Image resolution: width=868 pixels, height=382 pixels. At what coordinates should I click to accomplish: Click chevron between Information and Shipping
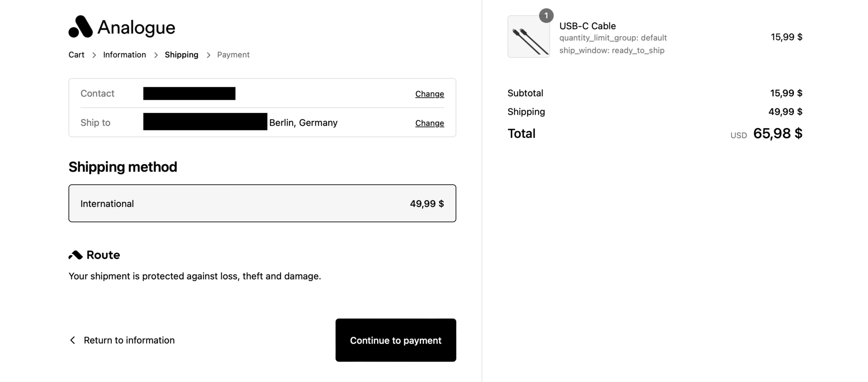point(156,55)
